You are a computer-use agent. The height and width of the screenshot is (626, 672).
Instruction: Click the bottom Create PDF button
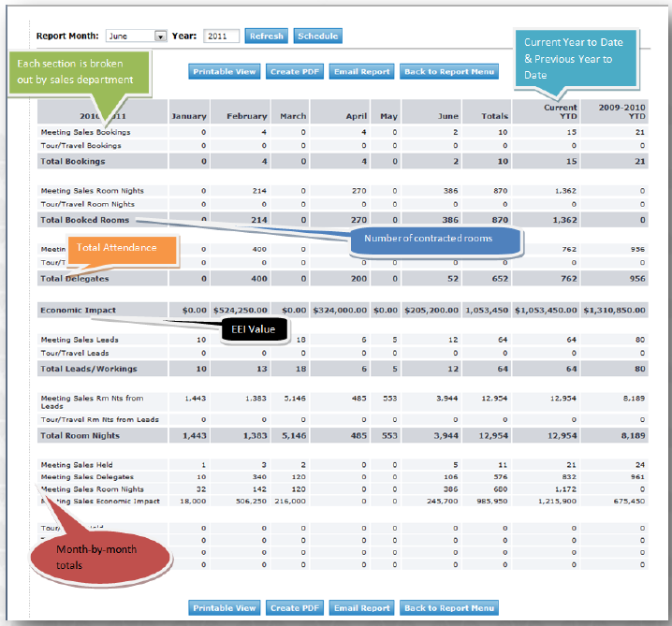295,608
